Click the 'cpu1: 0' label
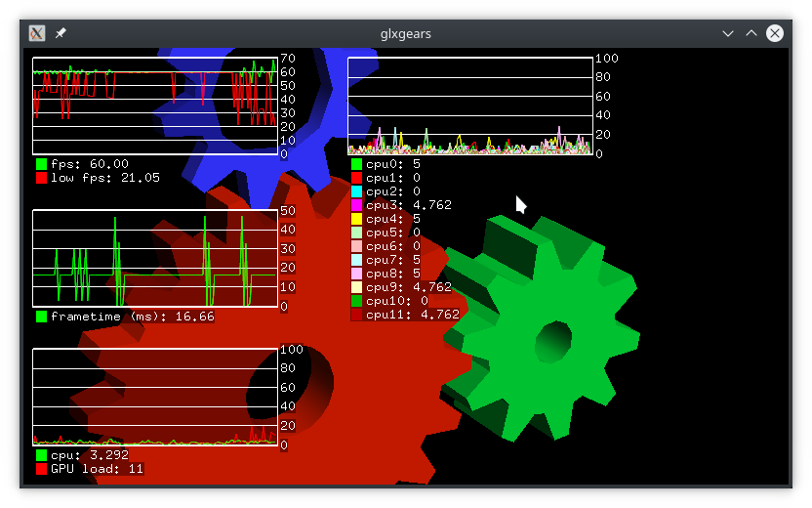Screen dimensions: 812x508 point(393,178)
